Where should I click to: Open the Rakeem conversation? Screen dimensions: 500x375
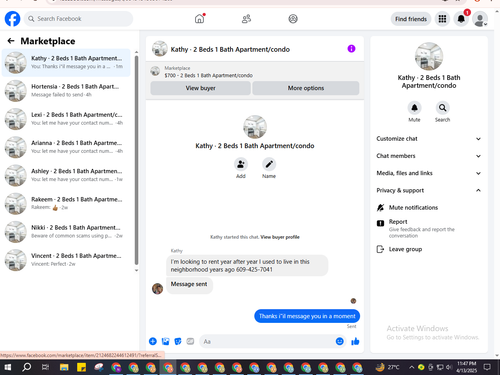click(x=66, y=203)
